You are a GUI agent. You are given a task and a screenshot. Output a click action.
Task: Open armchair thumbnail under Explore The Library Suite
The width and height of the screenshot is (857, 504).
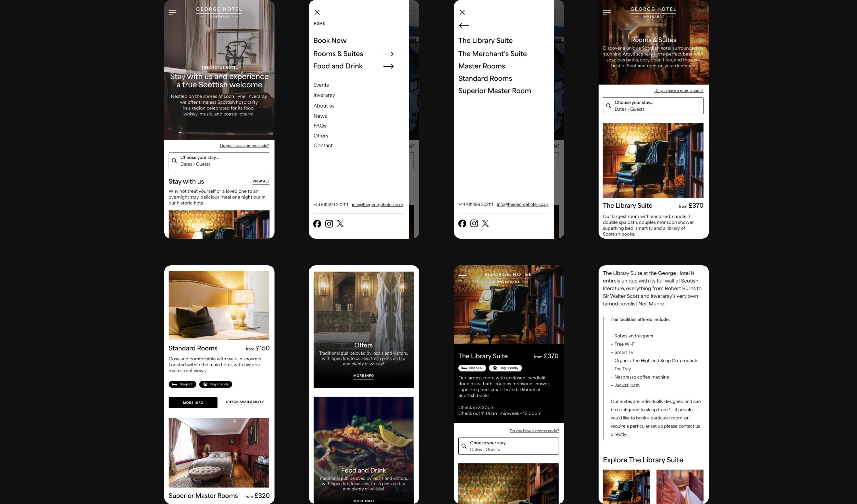coord(626,487)
